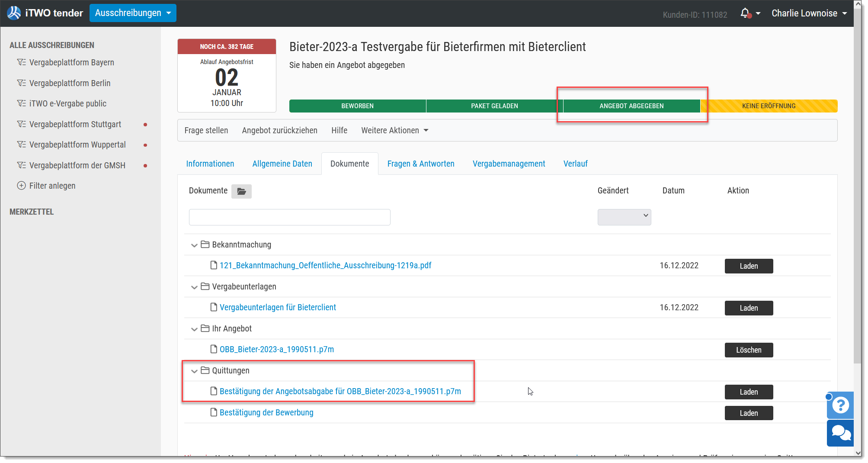
Task: Open the Charlie Lownoise user menu
Action: pyautogui.click(x=809, y=13)
